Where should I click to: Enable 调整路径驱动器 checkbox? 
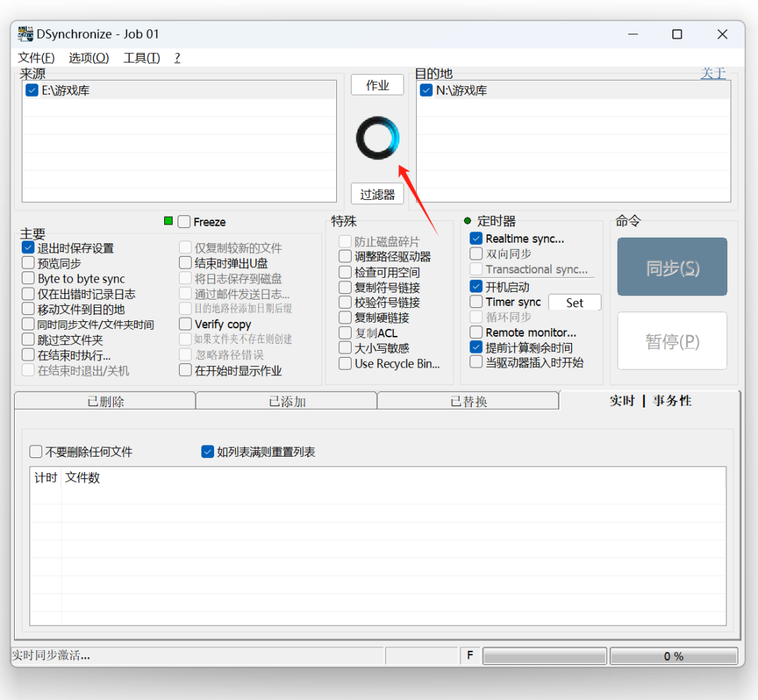point(345,257)
